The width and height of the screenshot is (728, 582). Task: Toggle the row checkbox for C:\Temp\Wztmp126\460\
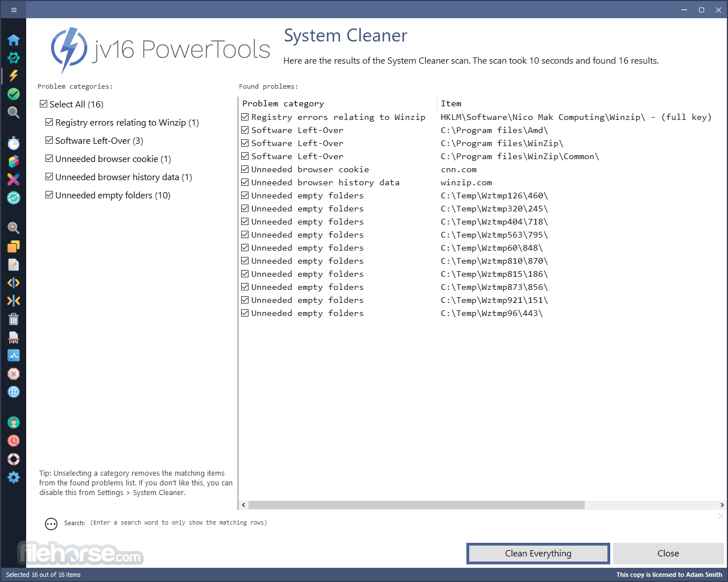point(245,196)
